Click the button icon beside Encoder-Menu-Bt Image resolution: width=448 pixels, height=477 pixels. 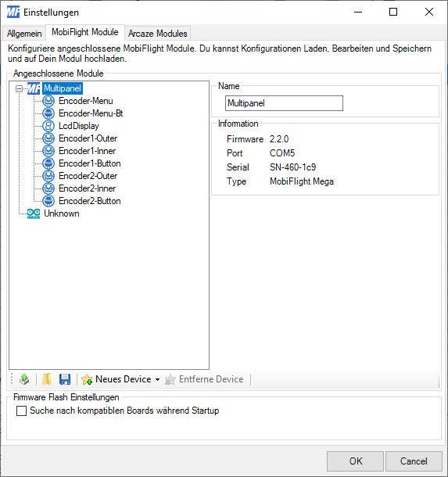48,113
